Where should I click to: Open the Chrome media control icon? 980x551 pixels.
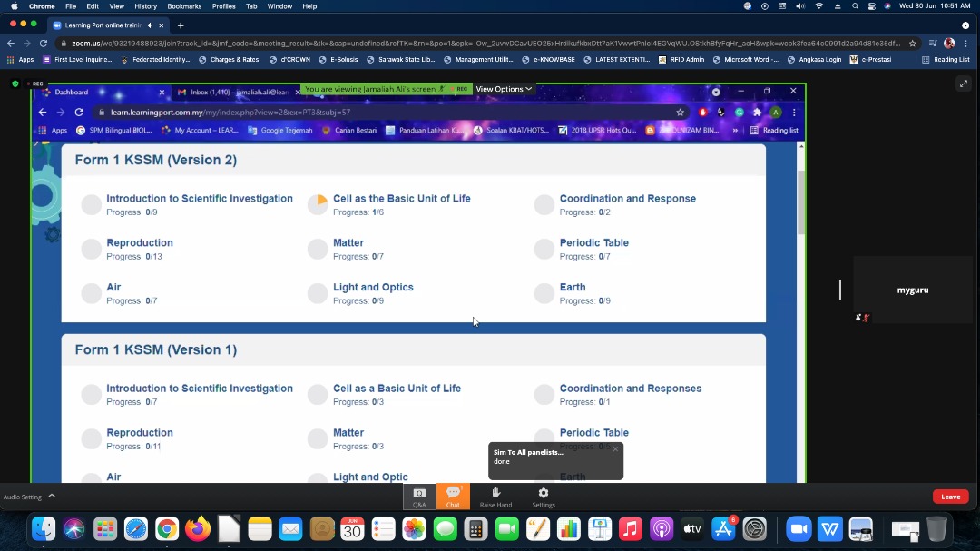(x=933, y=44)
